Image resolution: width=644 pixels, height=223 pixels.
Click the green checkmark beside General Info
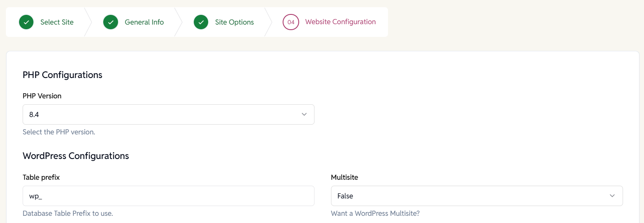tap(110, 22)
